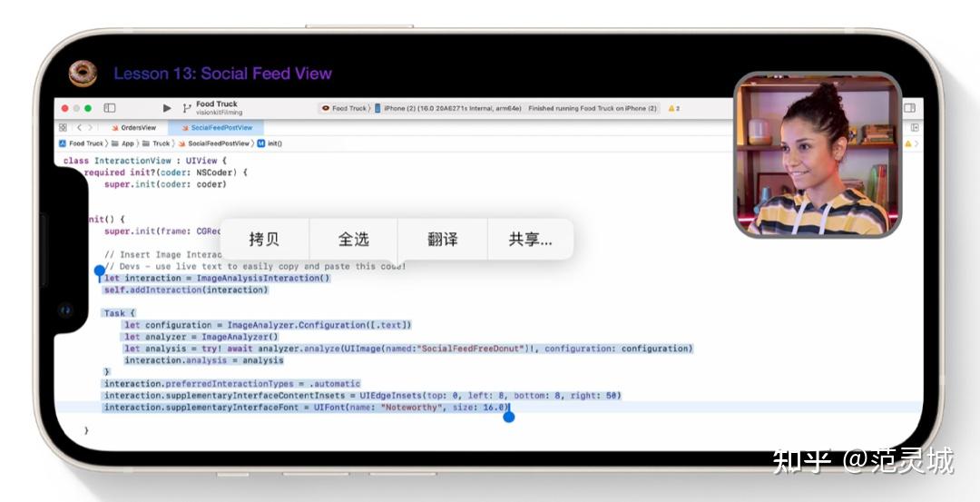Click the 'let interaction = ImageAnalysisInteraction()' line

(x=217, y=278)
